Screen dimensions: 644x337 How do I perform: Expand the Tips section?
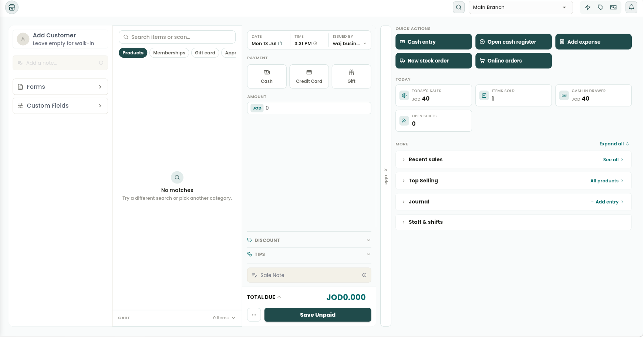[309, 255]
